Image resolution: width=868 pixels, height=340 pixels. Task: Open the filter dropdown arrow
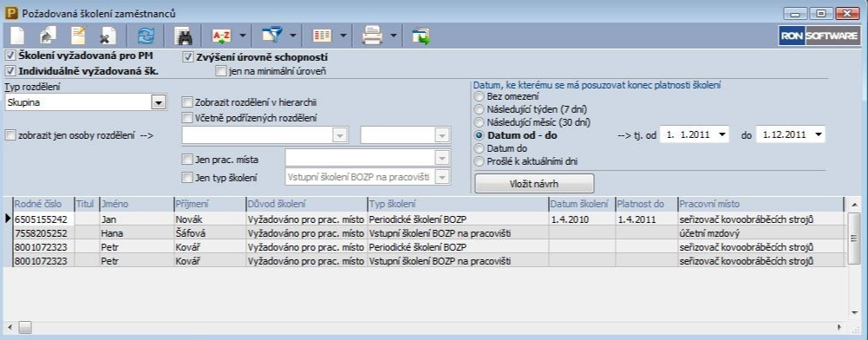coord(293,36)
